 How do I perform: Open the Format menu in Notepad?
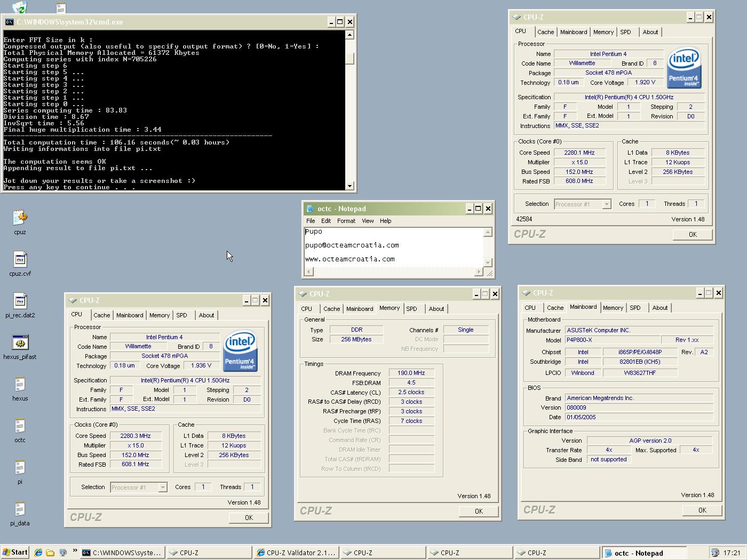(x=346, y=221)
